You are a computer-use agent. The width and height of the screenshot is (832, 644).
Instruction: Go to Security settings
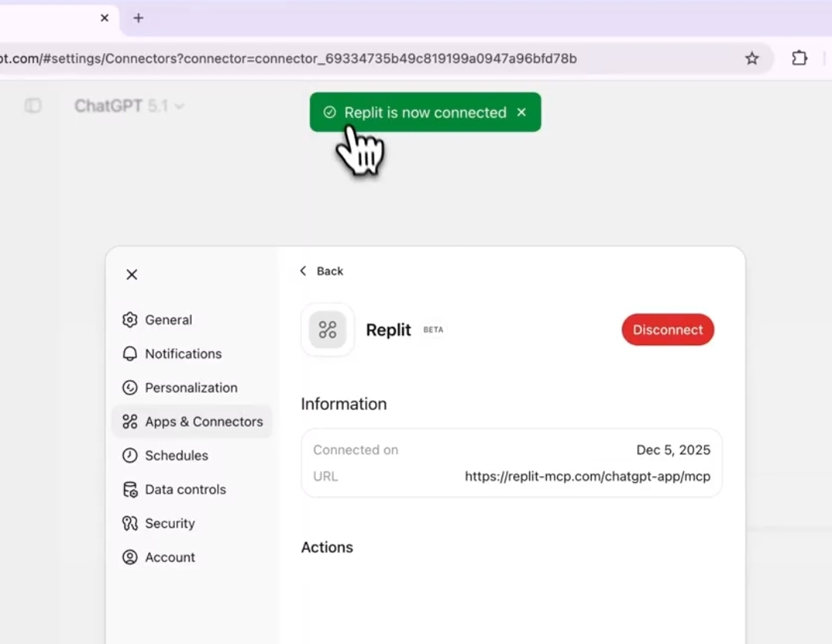coord(169,523)
